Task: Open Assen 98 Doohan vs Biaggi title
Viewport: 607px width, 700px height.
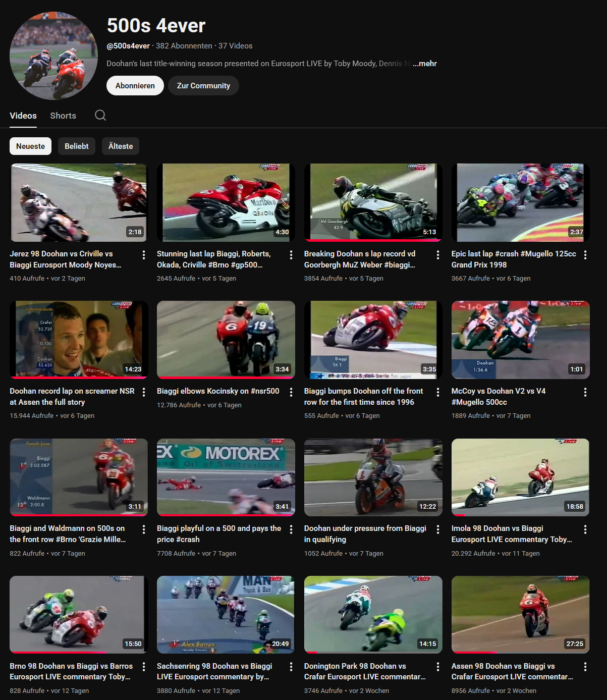Action: point(512,672)
